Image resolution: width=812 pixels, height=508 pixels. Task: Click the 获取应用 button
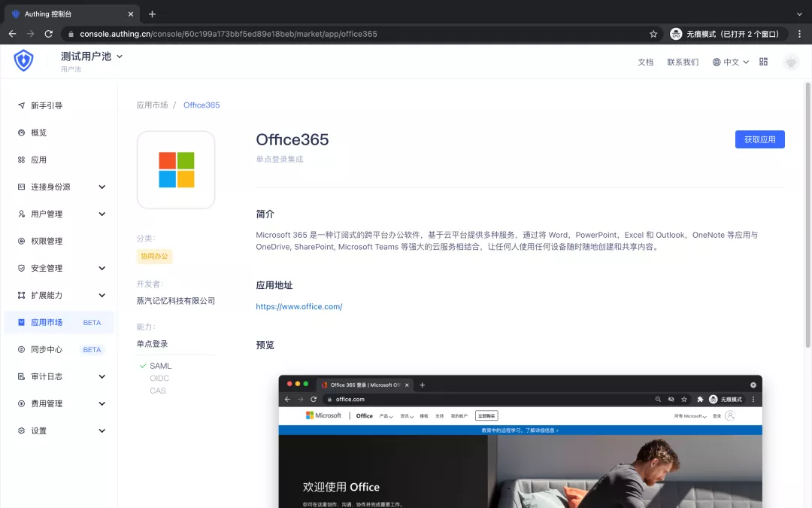759,139
